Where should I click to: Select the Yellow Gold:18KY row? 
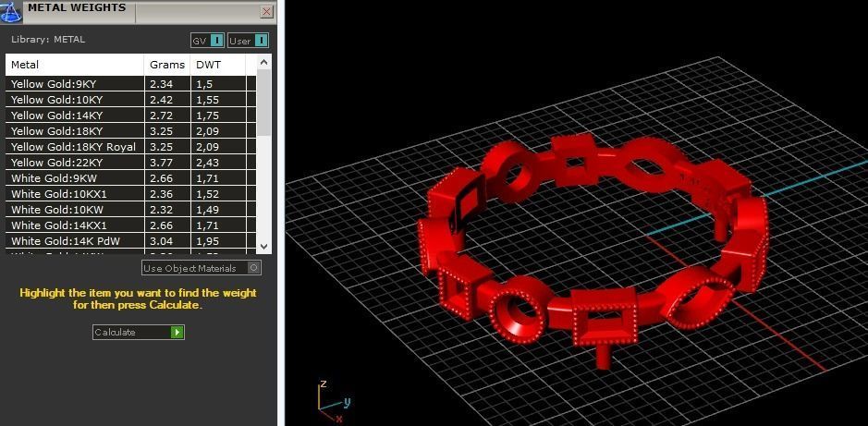pos(131,131)
